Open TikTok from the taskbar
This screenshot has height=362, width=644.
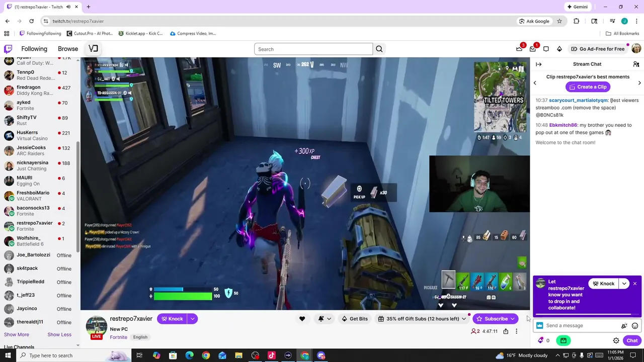point(272,355)
